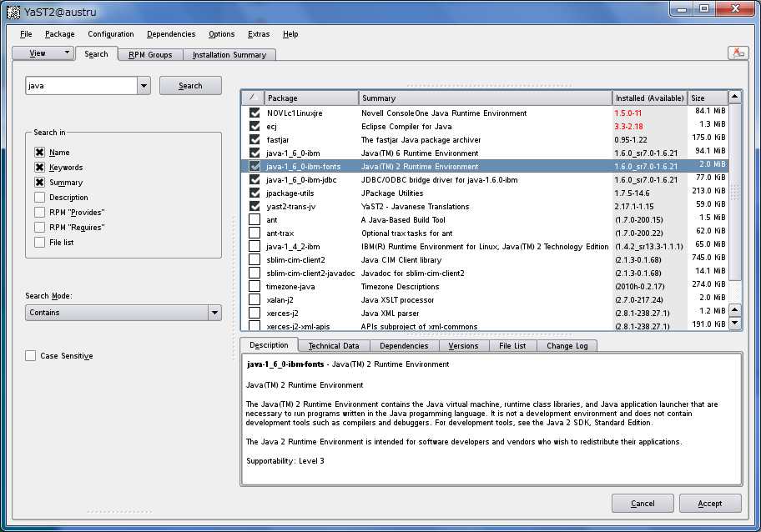Click the status column header checkmark icon
The image size is (761, 532).
(252, 98)
